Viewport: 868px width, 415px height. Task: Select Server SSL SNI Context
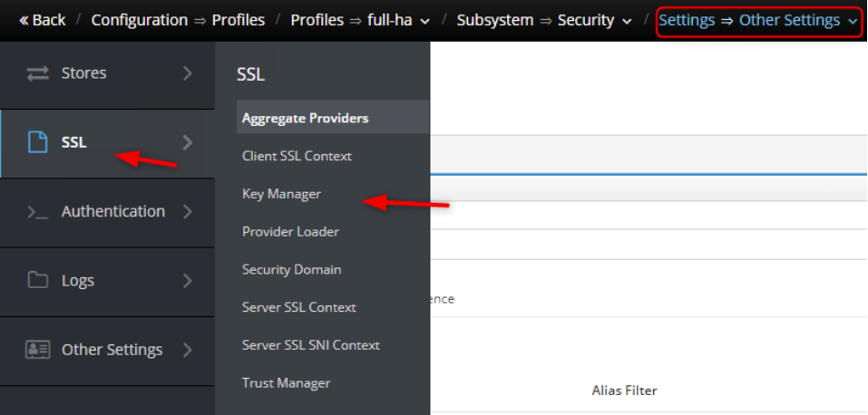(310, 345)
